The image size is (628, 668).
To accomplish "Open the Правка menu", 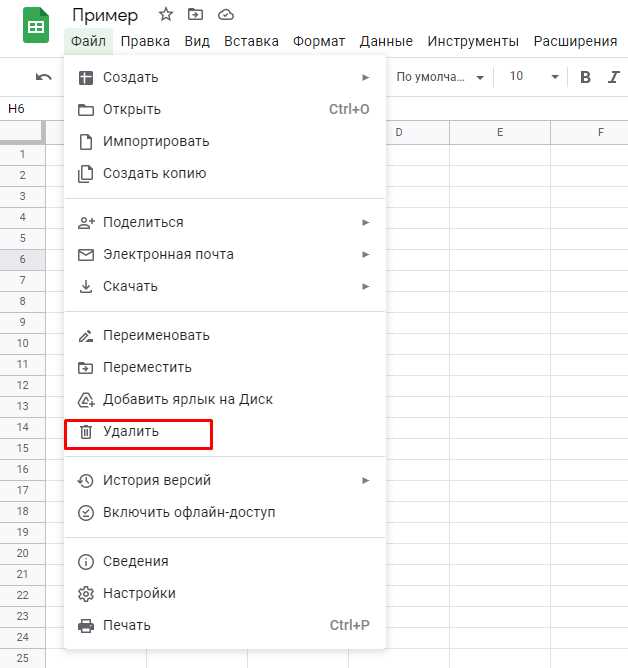I will (x=145, y=41).
